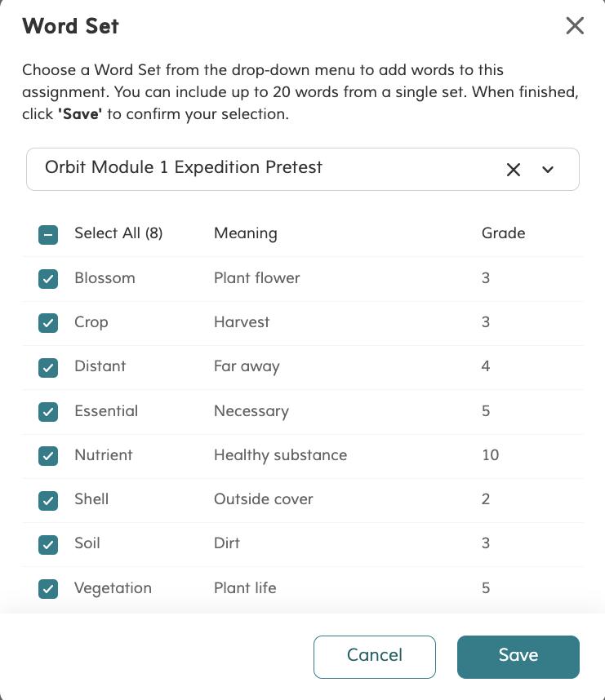Uncheck the Crop word checkbox

click(x=48, y=323)
